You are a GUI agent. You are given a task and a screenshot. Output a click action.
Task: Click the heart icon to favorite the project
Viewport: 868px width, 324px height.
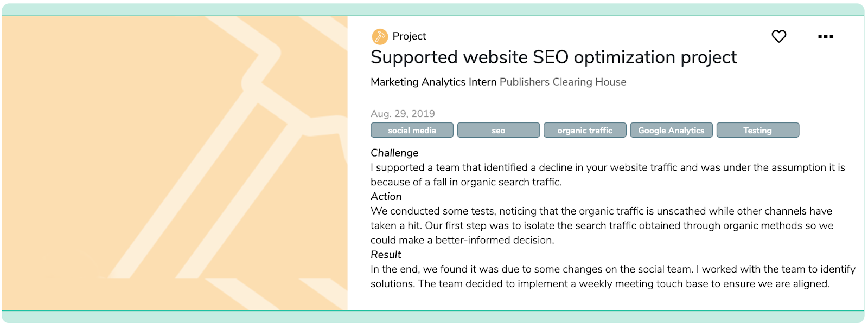coord(778,36)
